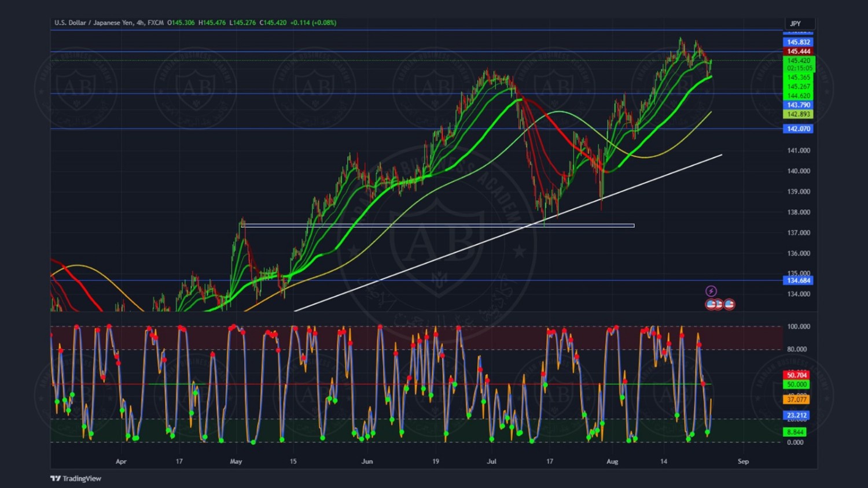
Task: Click the 145.832 blue price label
Action: click(x=798, y=42)
